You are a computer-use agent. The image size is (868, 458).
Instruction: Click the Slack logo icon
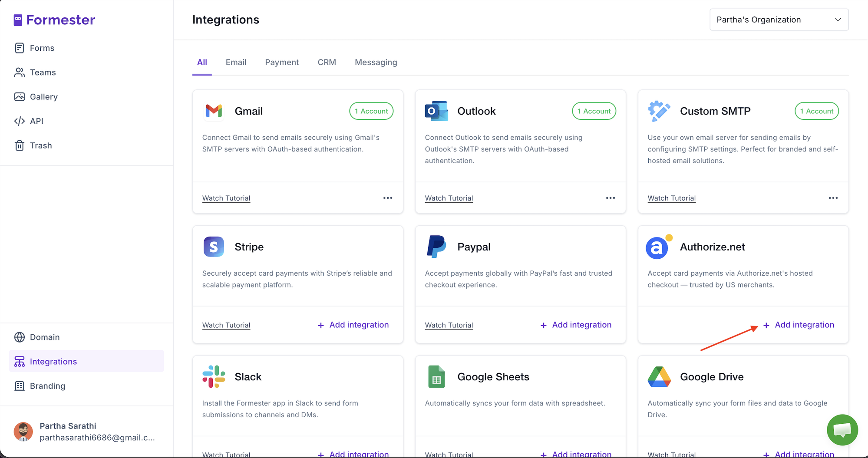[x=214, y=377]
